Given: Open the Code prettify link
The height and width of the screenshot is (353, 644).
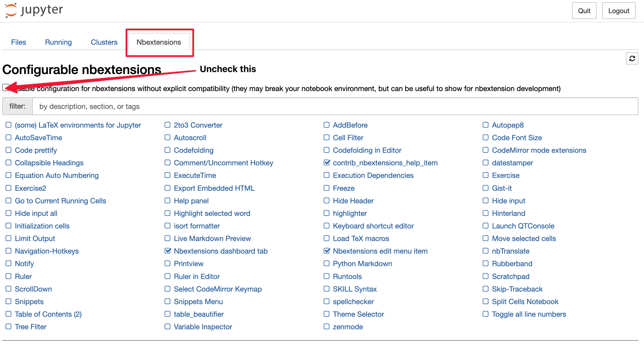Looking at the screenshot, I should point(36,150).
